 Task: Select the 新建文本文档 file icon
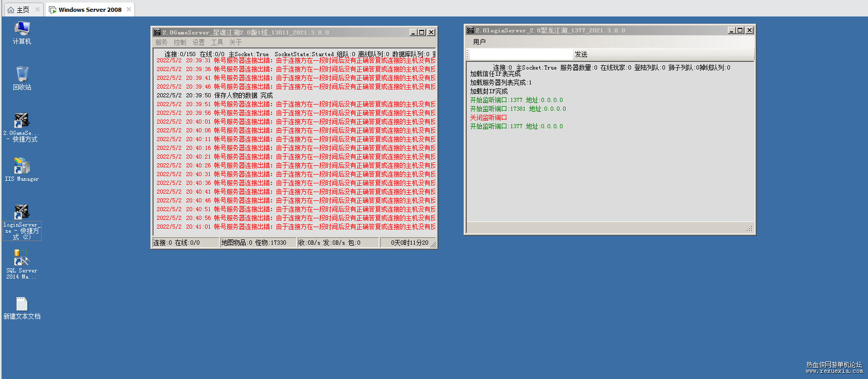coord(22,308)
